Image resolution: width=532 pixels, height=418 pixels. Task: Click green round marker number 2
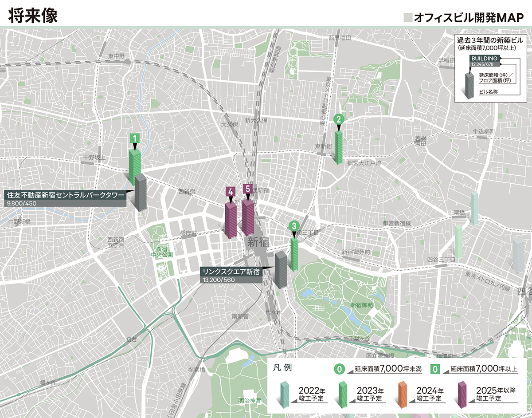click(x=338, y=119)
